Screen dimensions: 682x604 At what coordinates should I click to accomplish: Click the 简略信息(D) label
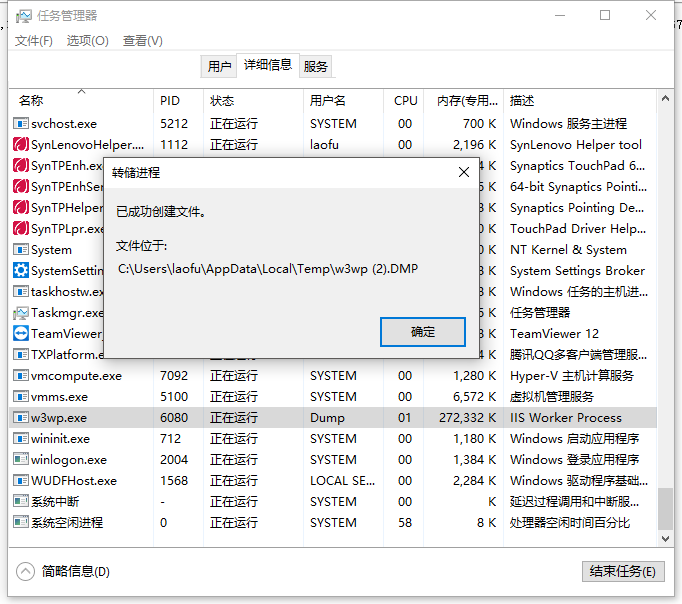(x=76, y=571)
